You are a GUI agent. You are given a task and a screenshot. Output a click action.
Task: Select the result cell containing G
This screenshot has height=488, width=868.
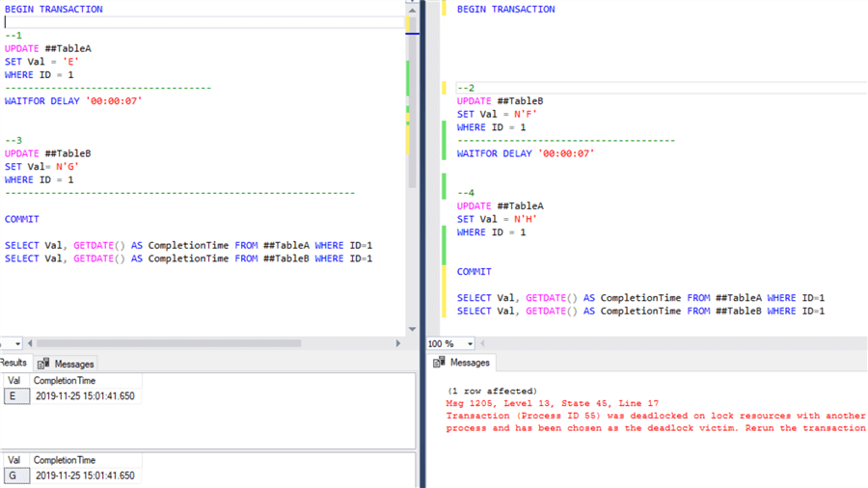tap(16, 475)
